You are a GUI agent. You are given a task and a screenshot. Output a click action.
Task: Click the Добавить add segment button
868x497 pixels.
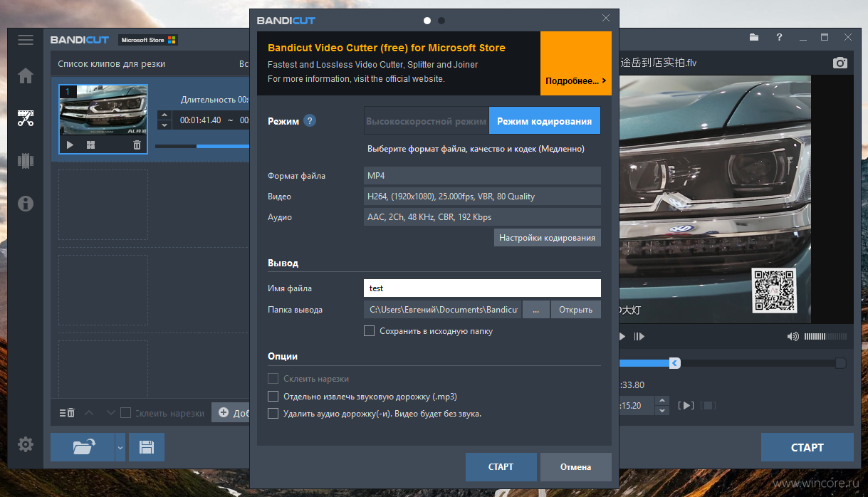(231, 413)
